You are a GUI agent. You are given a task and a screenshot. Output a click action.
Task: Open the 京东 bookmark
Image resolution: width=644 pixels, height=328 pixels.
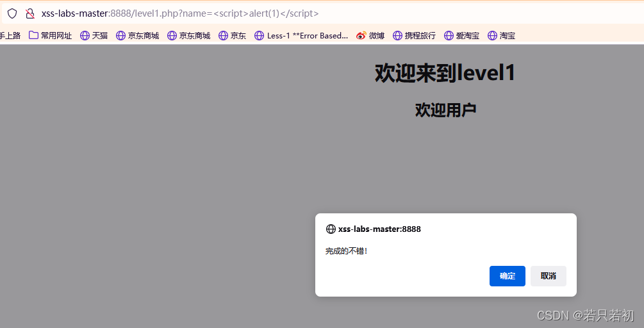click(x=233, y=36)
